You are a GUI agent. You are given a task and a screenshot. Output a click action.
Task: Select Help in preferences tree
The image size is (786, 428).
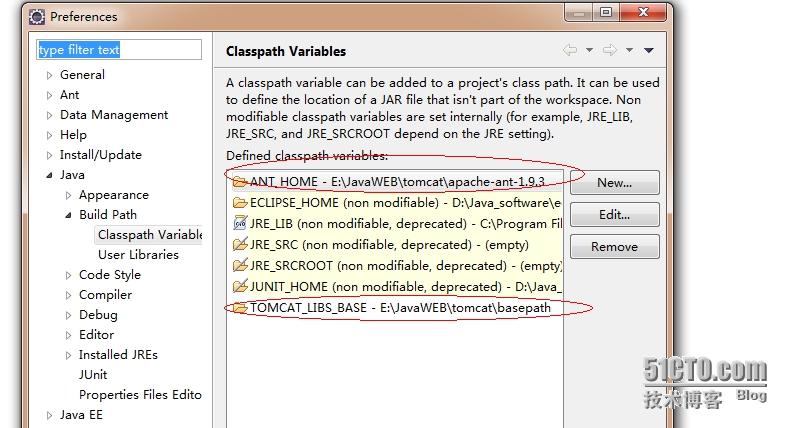[73, 135]
